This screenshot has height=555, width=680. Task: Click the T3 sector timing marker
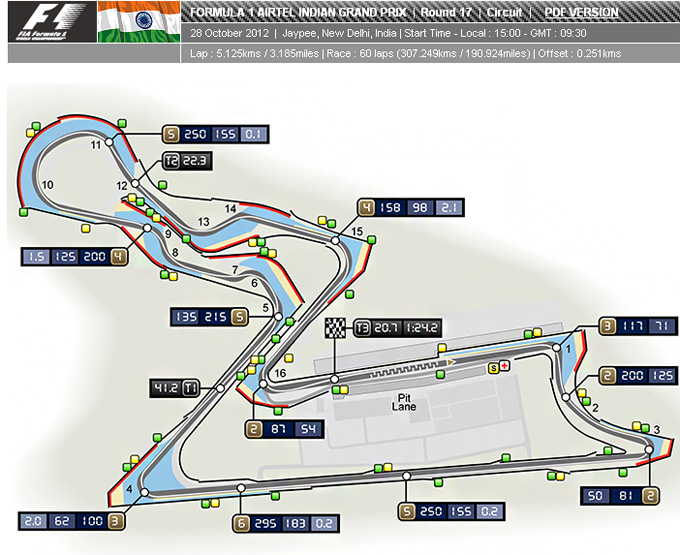point(362,327)
